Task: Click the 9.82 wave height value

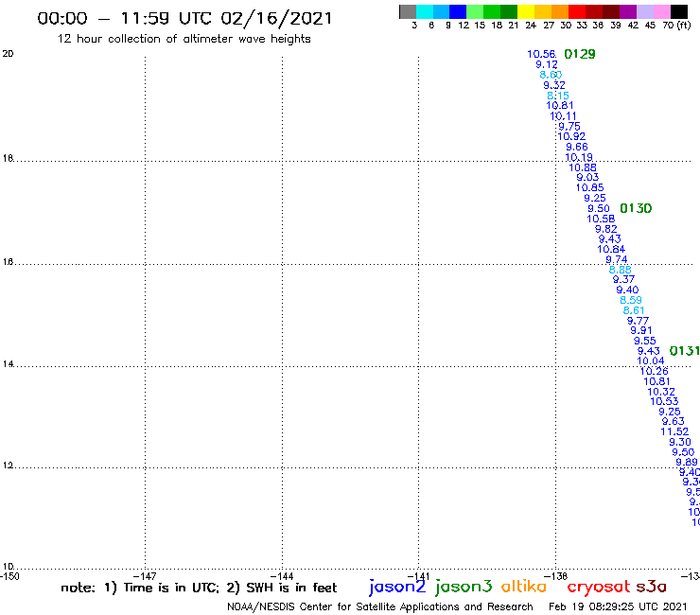Action: (x=605, y=229)
